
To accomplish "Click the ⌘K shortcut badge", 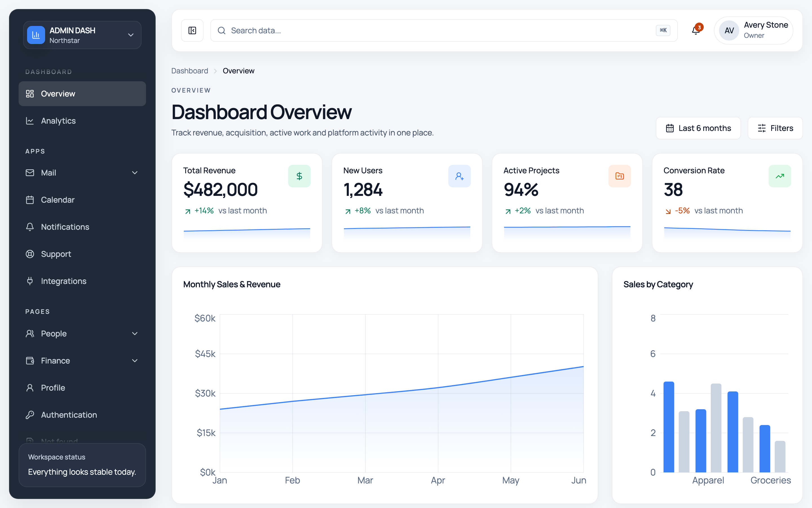I will coord(663,30).
